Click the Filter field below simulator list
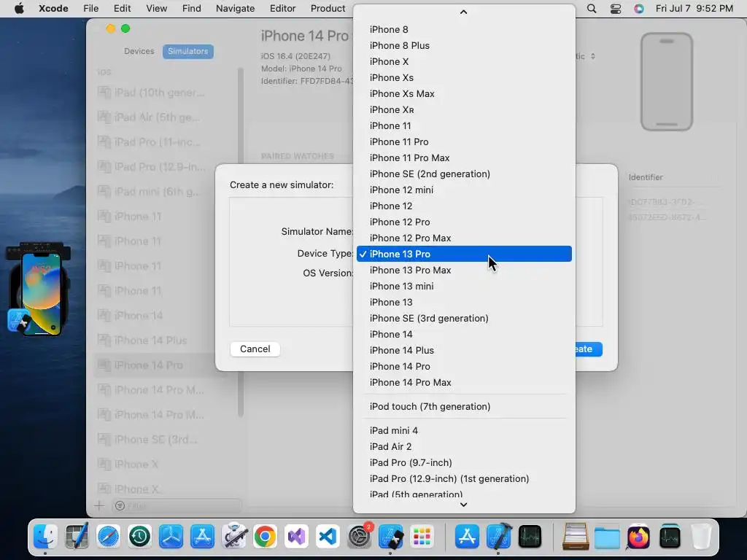This screenshot has width=747, height=560. pyautogui.click(x=177, y=506)
